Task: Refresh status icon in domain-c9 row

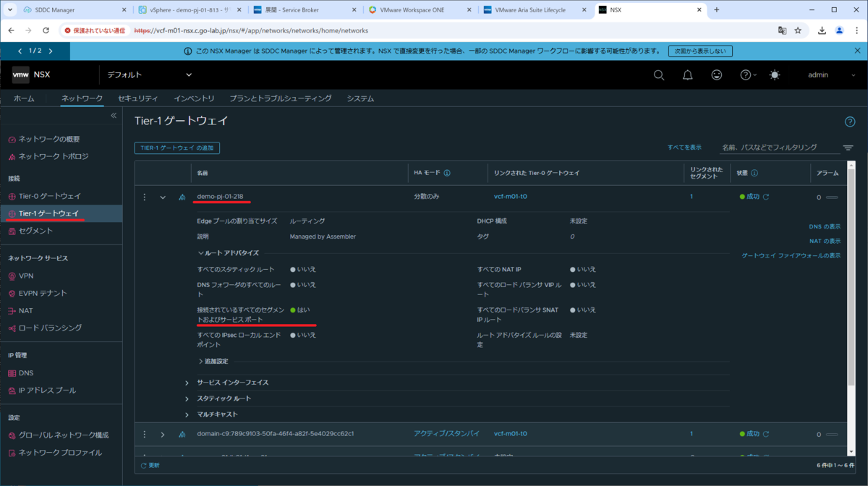Action: 766,434
